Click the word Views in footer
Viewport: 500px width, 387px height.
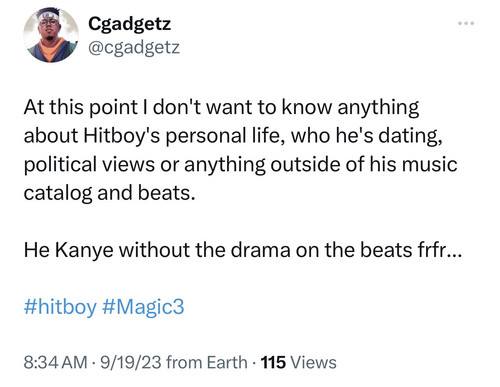313,362
